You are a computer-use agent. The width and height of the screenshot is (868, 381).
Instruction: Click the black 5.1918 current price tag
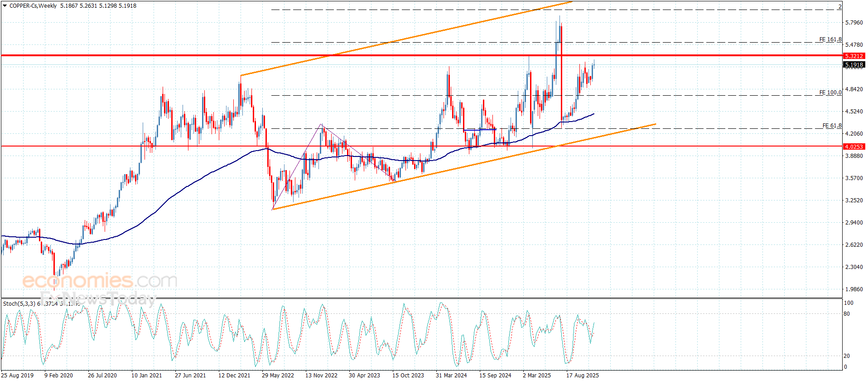tap(854, 65)
